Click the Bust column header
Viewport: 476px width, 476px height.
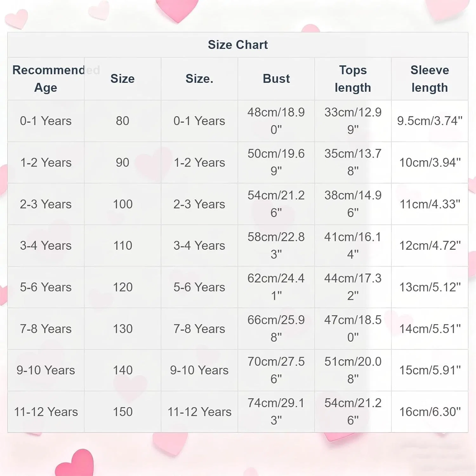pos(276,79)
